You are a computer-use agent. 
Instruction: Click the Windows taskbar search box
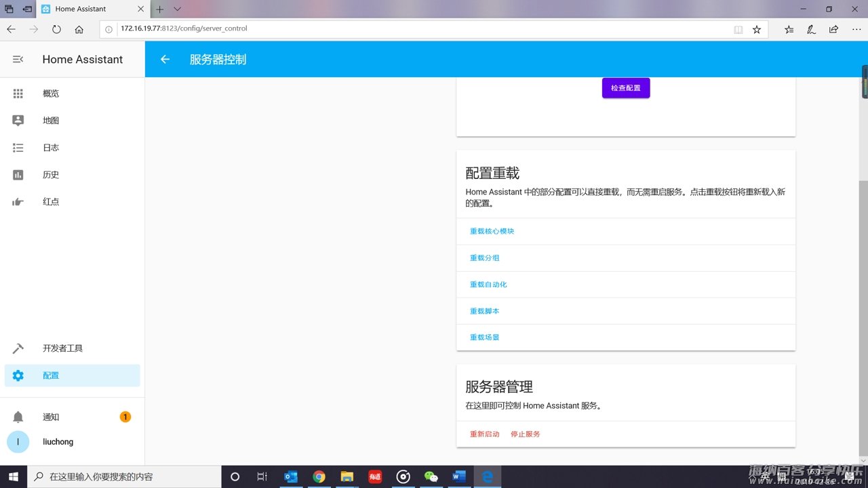(x=124, y=476)
